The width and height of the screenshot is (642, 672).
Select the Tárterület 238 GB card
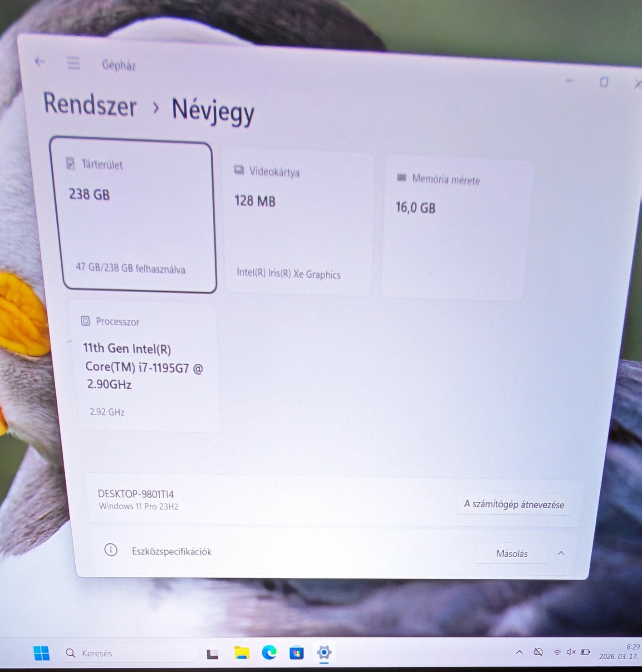pos(133,215)
